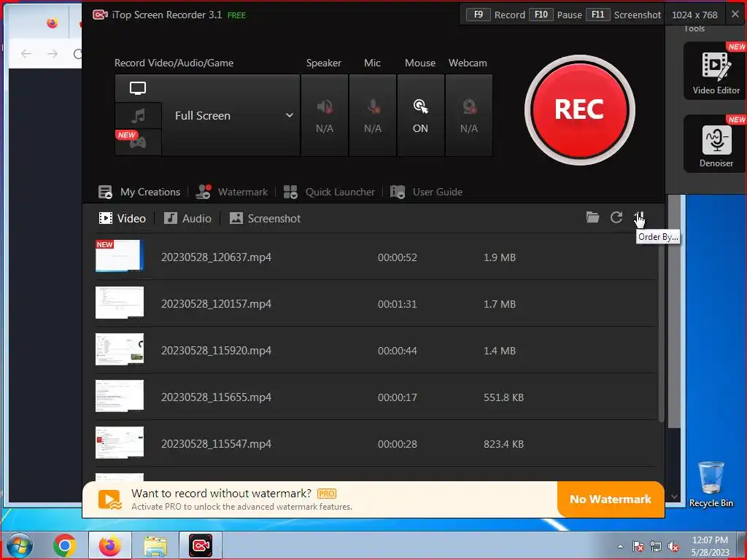Image resolution: width=747 pixels, height=560 pixels.
Task: Open the Recycle Bin on desktop
Action: 711,485
